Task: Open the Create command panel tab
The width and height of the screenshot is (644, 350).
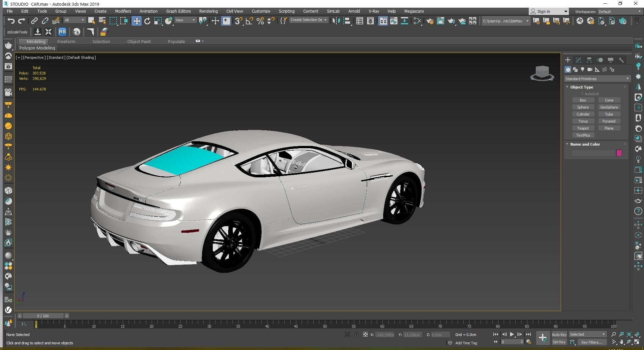Action: click(568, 60)
